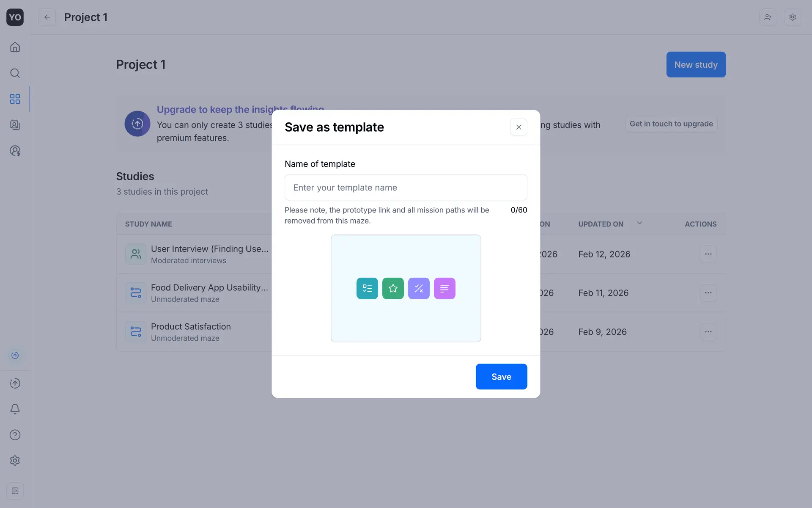Open the notifications bell icon
This screenshot has width=812, height=508.
click(15, 409)
